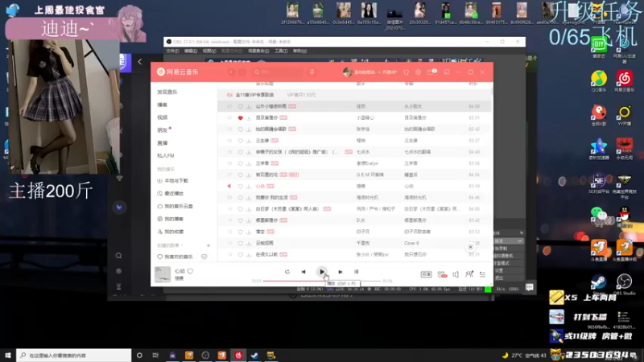The width and height of the screenshot is (644, 362).
Task: Expand the username dropdown arrow
Action: pyautogui.click(x=379, y=72)
